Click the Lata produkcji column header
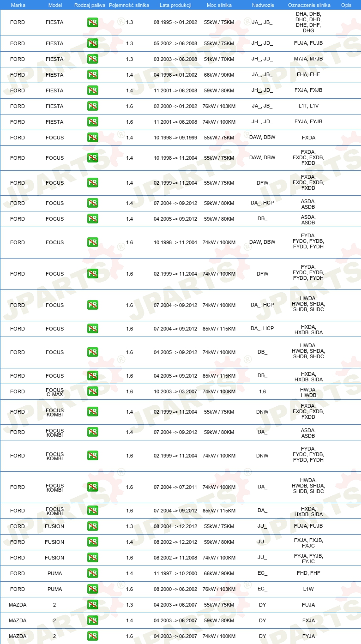The width and height of the screenshot is (361, 644). [x=175, y=5]
